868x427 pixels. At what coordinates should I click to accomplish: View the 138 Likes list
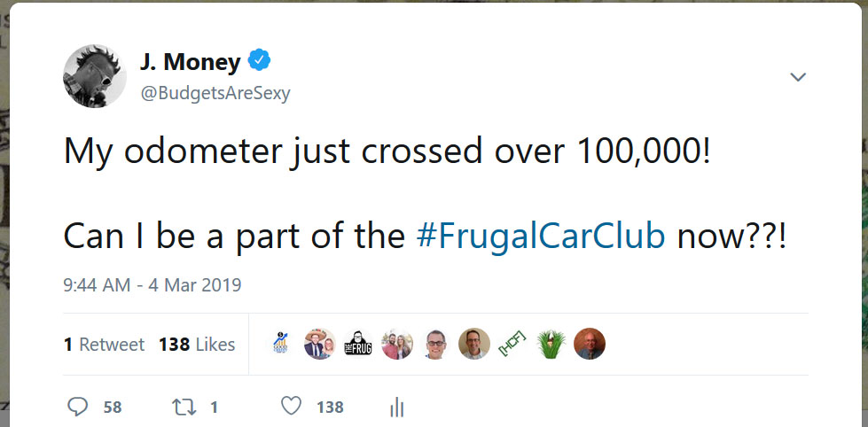click(197, 345)
